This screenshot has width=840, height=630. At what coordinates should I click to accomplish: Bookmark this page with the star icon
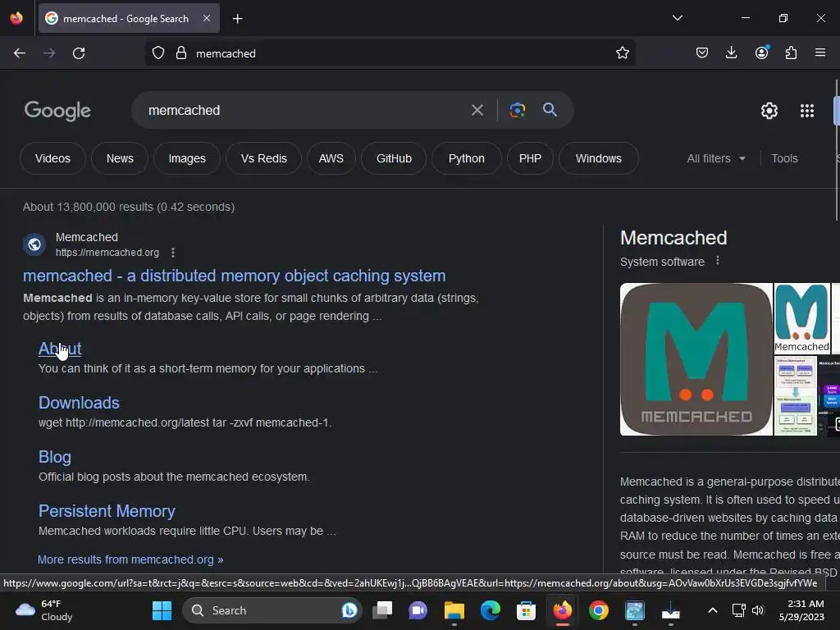tap(622, 53)
